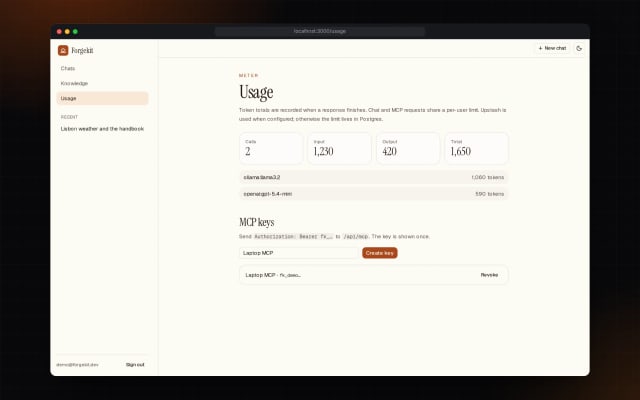Focus the key name field containing "Laptop MCP"
Viewport: 640px width, 400px height.
pos(299,253)
